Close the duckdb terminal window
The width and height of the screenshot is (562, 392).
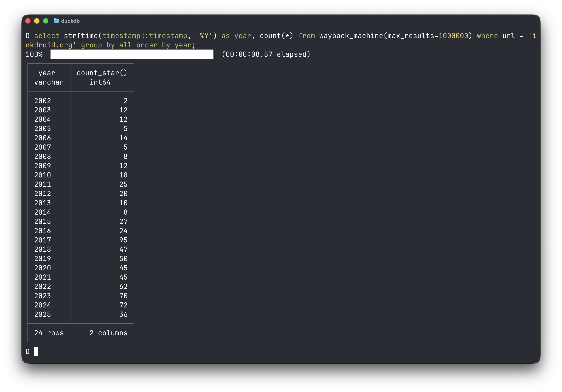coord(28,21)
